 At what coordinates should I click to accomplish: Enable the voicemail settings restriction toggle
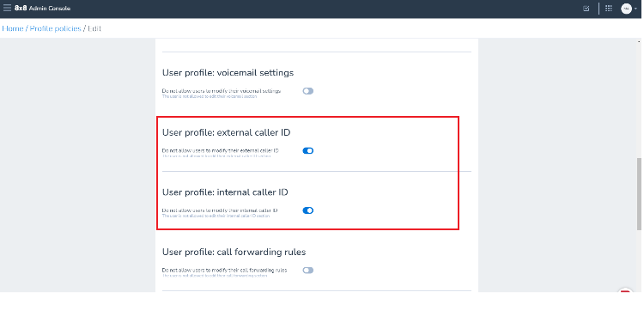(308, 91)
